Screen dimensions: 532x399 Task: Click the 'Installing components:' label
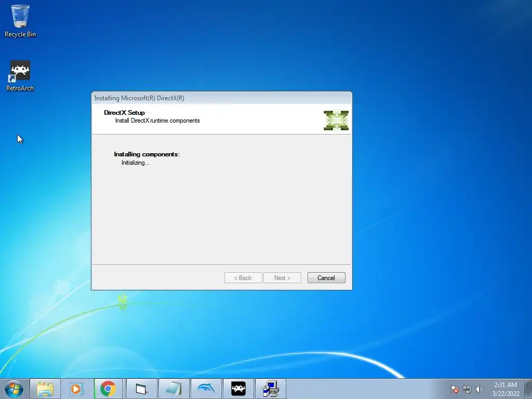coord(147,154)
